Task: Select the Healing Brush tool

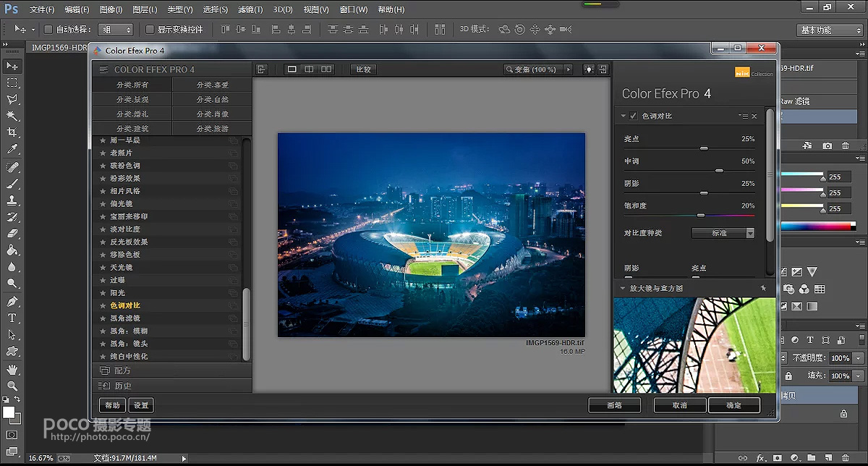Action: pos(12,167)
